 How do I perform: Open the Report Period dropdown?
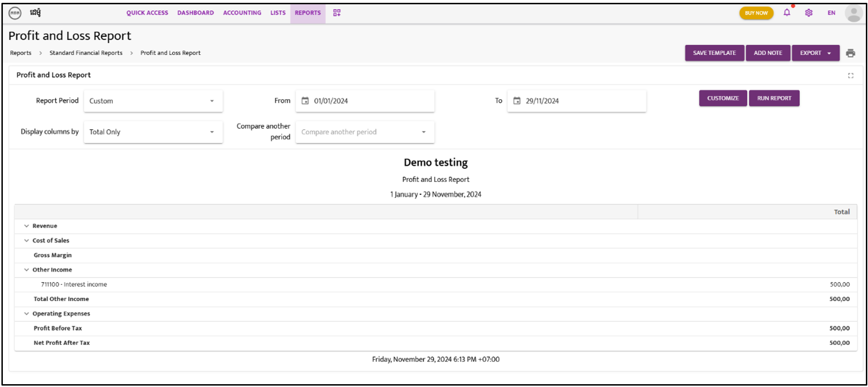coord(153,101)
